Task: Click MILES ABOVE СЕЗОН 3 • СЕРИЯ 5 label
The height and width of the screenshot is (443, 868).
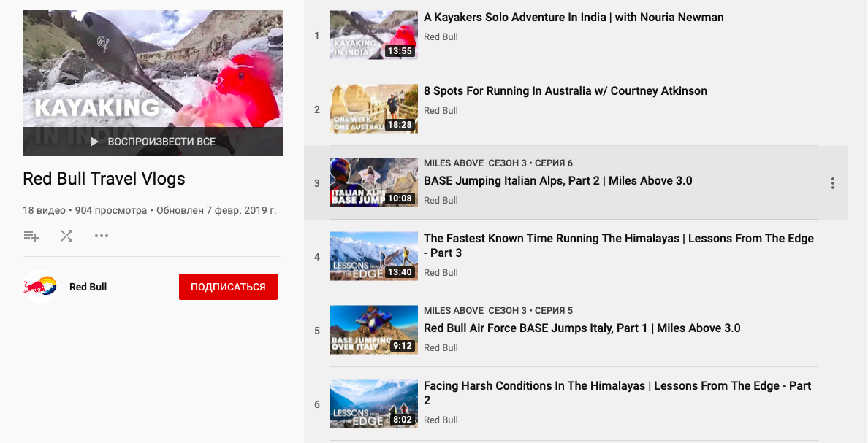Action: click(498, 310)
